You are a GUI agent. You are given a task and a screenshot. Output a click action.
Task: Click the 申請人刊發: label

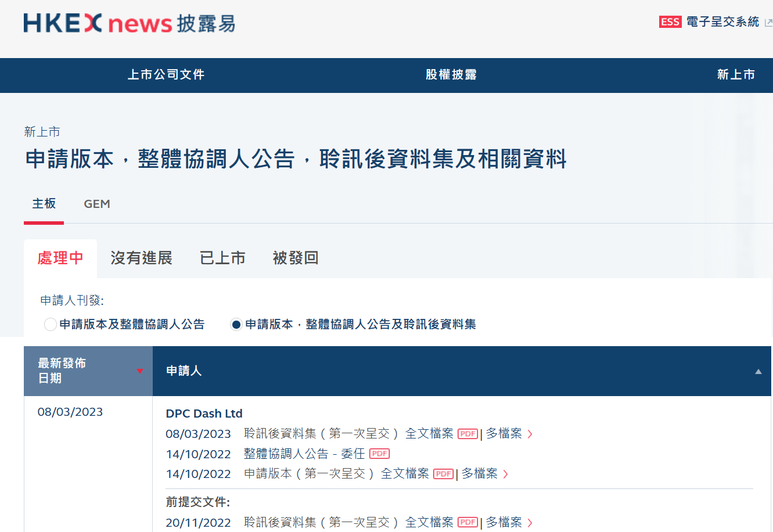pyautogui.click(x=72, y=300)
